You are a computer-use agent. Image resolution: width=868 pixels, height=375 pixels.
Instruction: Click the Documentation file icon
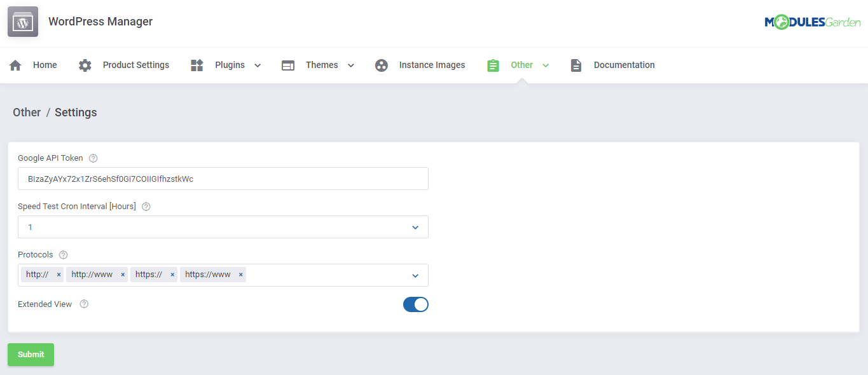[x=576, y=65]
